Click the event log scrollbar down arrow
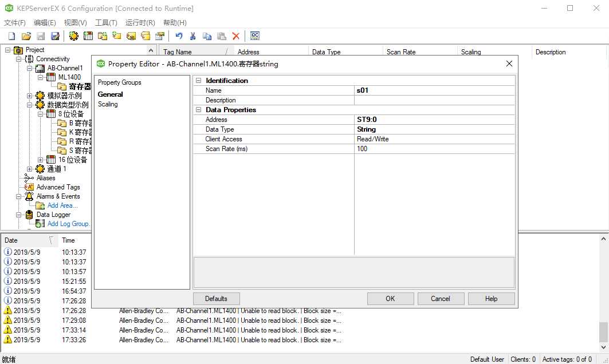 (x=604, y=347)
